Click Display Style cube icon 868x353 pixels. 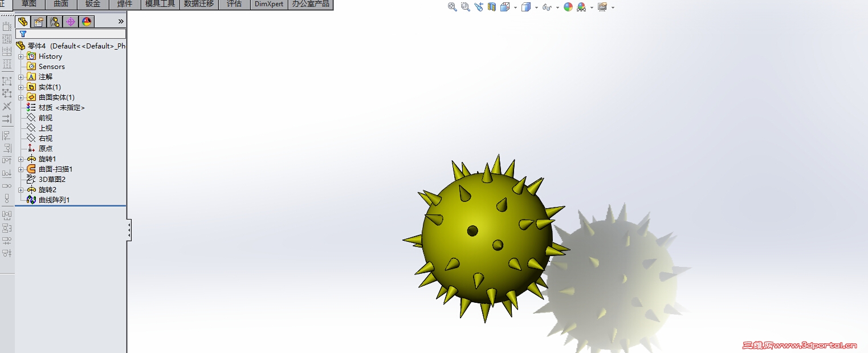tap(525, 7)
